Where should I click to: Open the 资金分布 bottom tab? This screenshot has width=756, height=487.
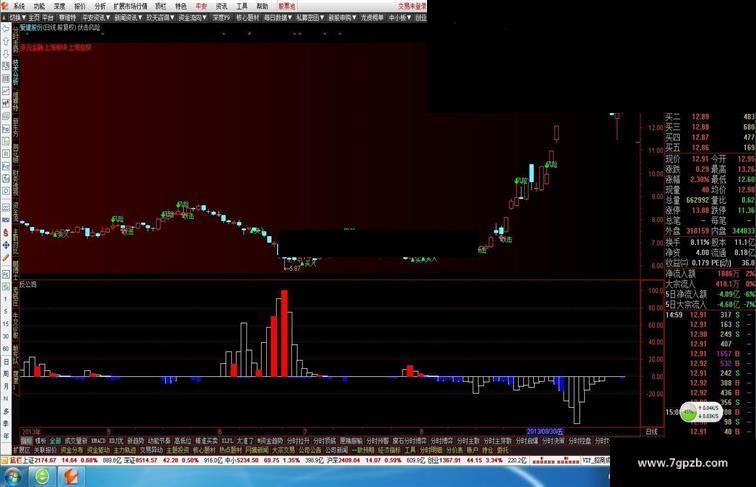[x=71, y=449]
